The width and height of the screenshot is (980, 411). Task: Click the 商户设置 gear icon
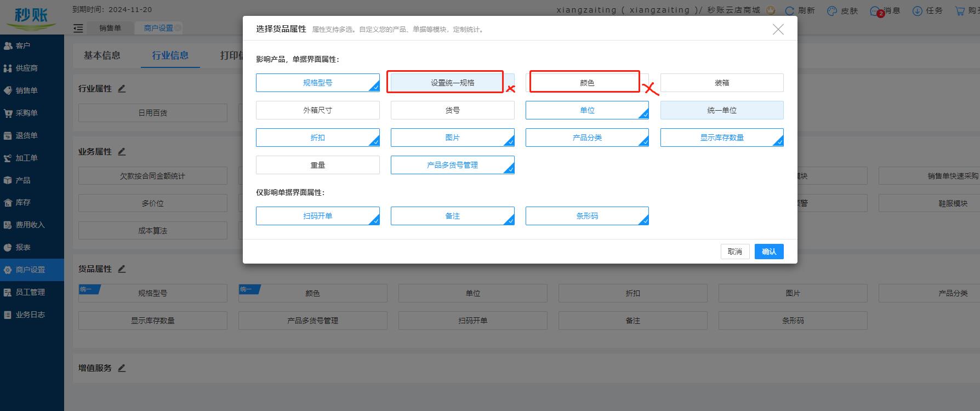point(8,270)
